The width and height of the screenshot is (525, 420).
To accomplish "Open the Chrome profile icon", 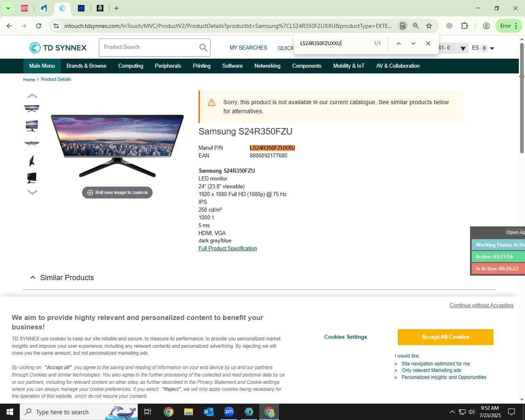I will click(486, 26).
